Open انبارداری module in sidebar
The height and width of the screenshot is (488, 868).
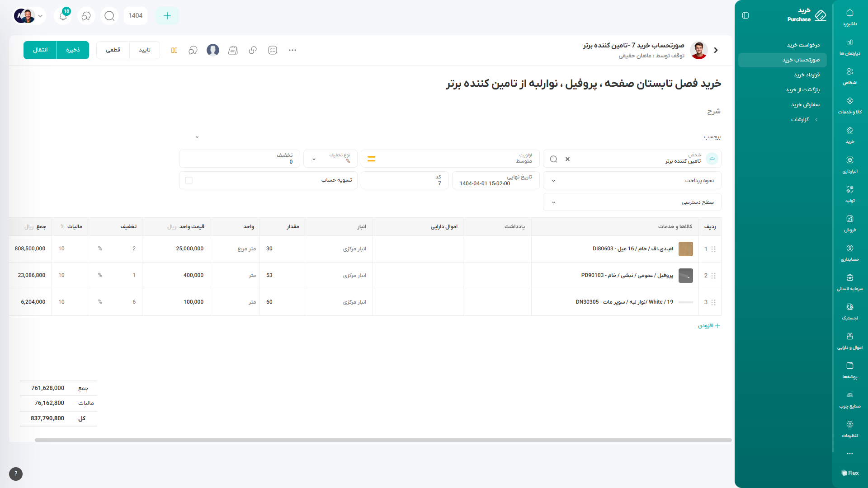coord(849,164)
